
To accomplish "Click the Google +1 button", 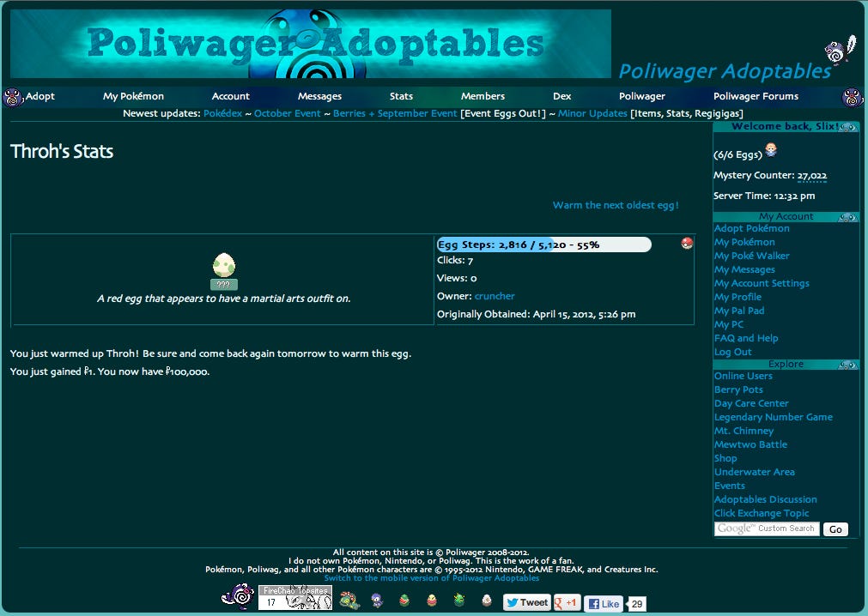I will pos(567,602).
